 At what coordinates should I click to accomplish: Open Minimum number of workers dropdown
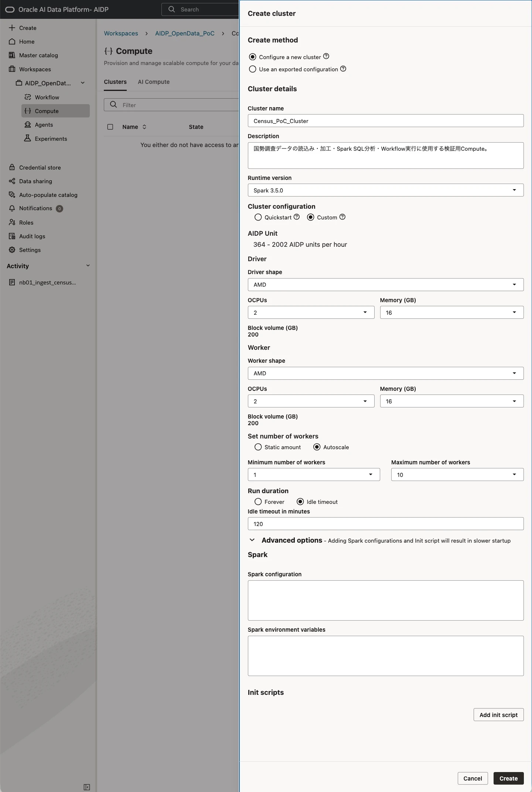(314, 475)
